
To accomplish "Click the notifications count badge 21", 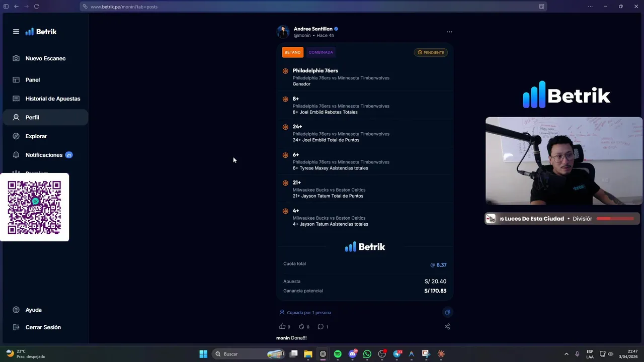I will 69,155.
